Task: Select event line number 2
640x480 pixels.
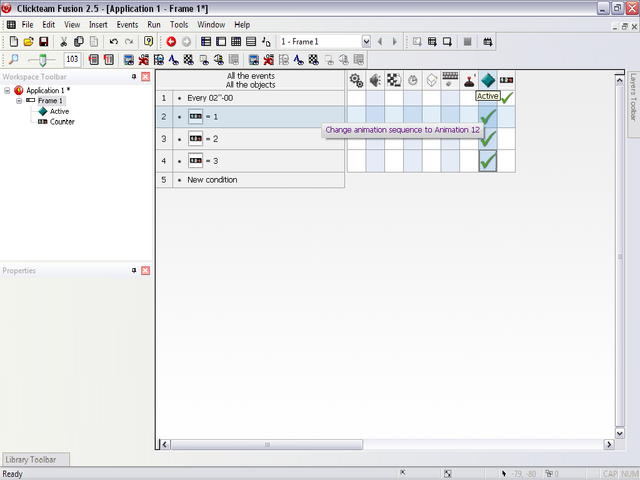Action: click(x=164, y=117)
